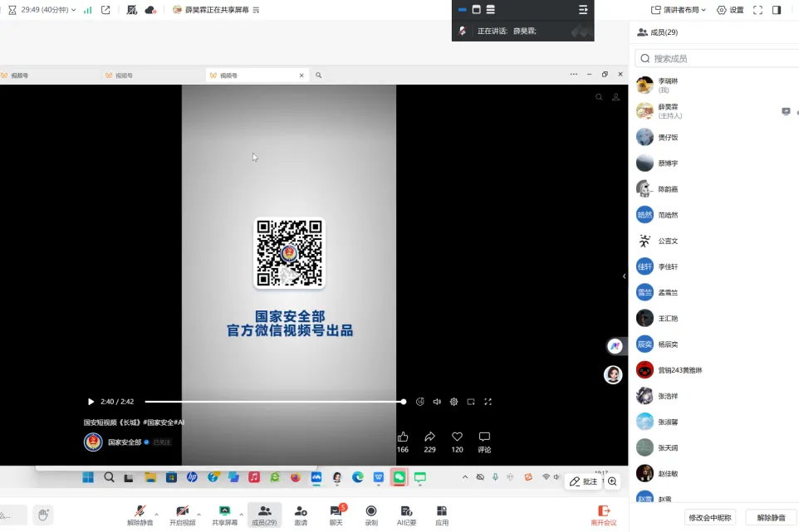799x532 pixels.
Task: Toggle picture-in-picture mini player icon
Action: pyautogui.click(x=471, y=402)
